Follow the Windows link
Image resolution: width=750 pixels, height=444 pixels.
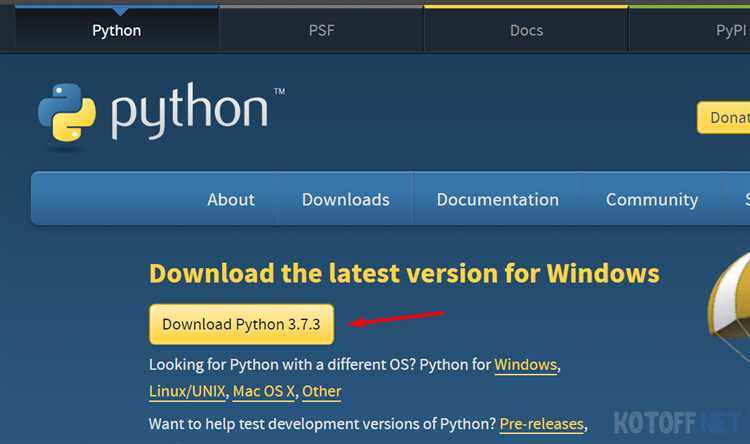[526, 364]
